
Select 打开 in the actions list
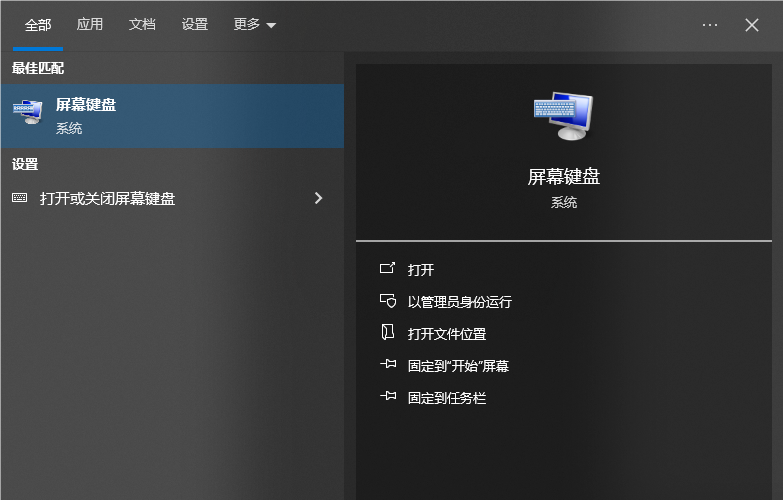420,270
